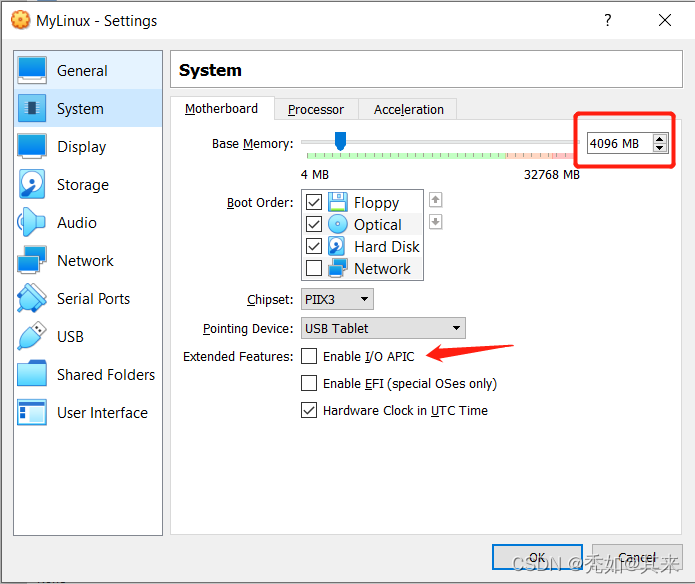The width and height of the screenshot is (695, 584).
Task: Select Serial Ports in the settings list
Action: coord(88,299)
